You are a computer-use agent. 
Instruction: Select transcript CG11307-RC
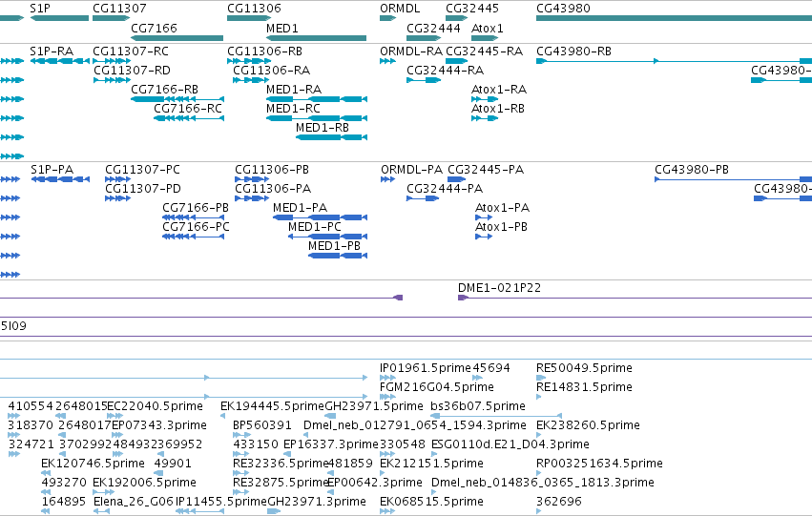131,52
